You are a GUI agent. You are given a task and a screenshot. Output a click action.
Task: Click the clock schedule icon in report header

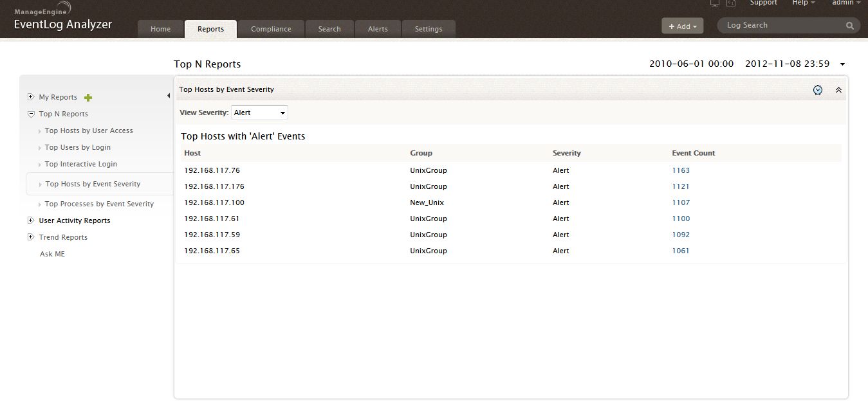(817, 90)
